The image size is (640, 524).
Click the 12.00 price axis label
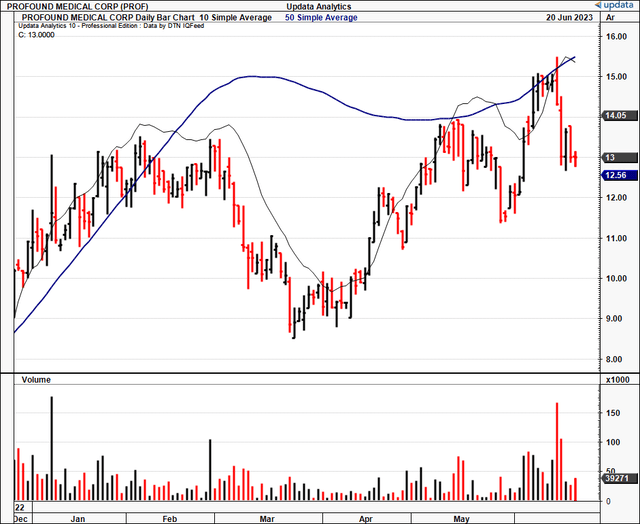[x=616, y=198]
